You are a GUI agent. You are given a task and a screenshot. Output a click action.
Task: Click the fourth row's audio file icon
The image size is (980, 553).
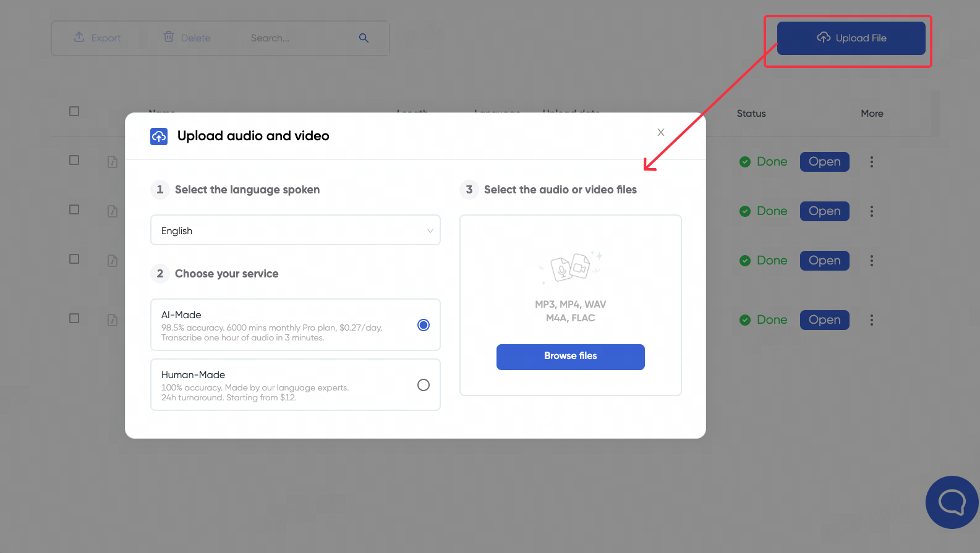[x=113, y=320]
